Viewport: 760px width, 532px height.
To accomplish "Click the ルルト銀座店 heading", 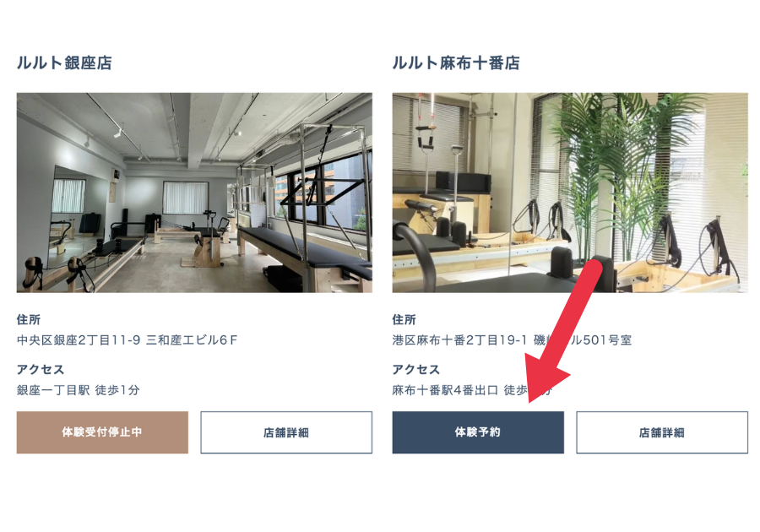I will tap(64, 63).
